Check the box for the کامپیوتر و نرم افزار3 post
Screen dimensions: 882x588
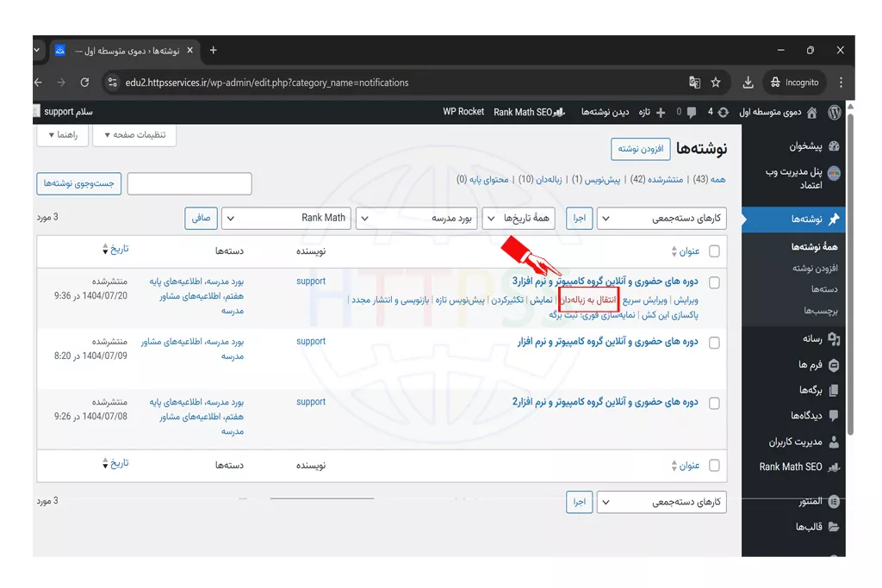714,282
